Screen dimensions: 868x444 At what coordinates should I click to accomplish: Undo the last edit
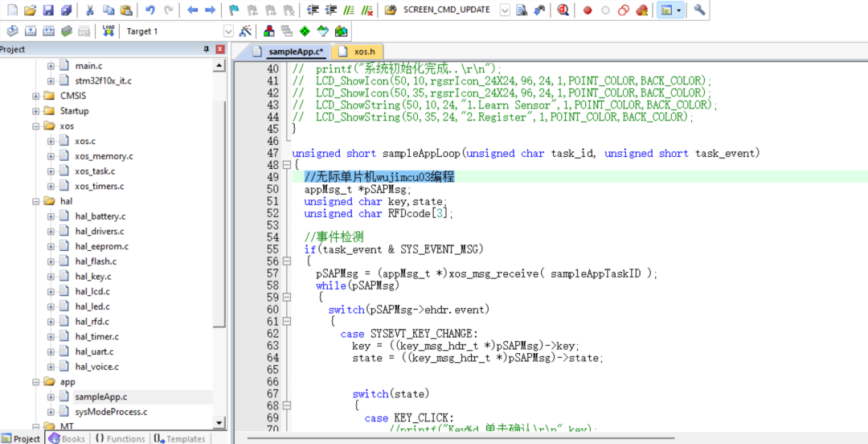tap(150, 10)
